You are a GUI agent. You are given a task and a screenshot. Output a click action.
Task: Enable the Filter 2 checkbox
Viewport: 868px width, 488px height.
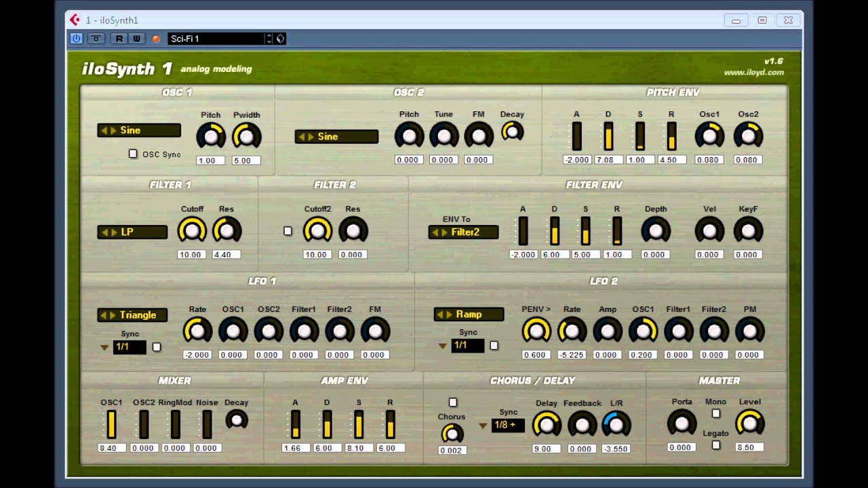coord(288,231)
